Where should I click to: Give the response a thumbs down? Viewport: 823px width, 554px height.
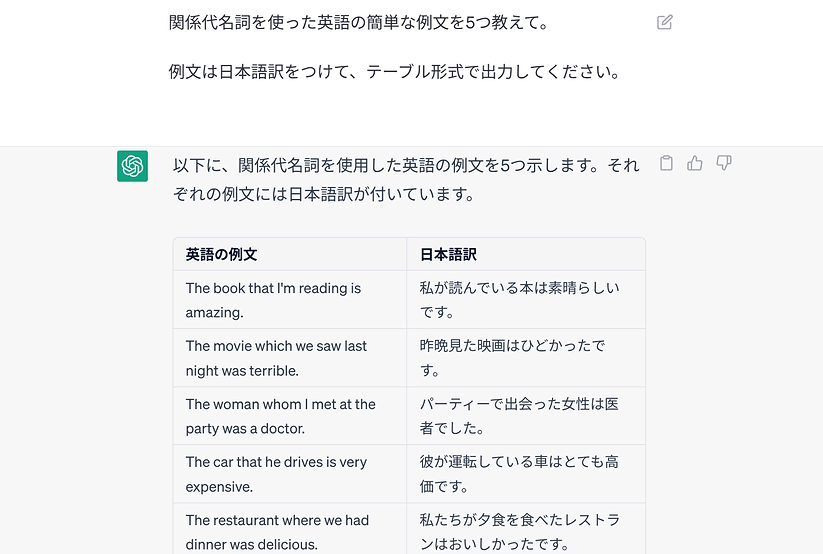(x=724, y=163)
